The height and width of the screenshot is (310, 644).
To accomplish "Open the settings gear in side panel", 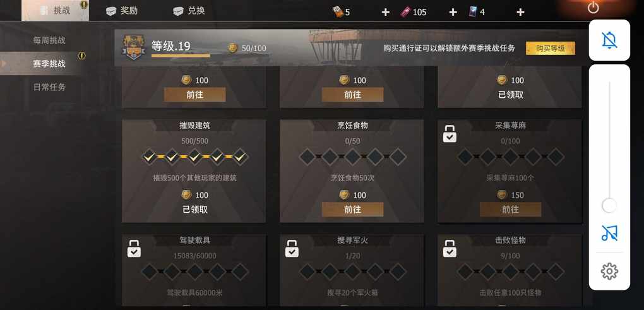I will pyautogui.click(x=609, y=271).
